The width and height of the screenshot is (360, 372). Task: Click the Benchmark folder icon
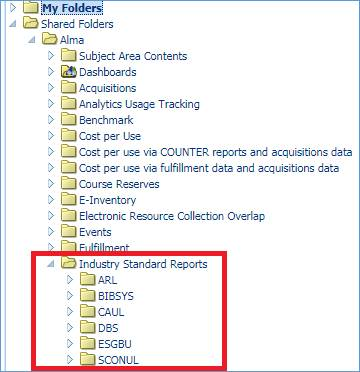[x=69, y=120]
